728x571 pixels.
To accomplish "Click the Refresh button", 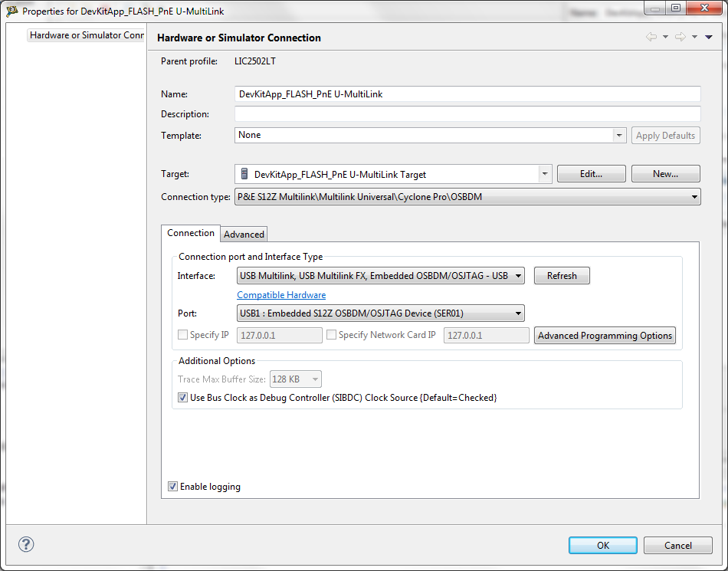I will click(562, 276).
